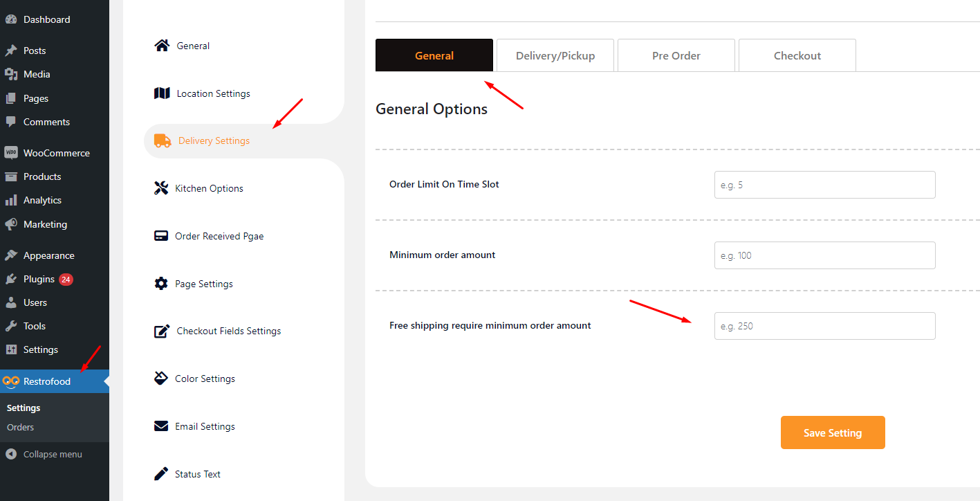Click the Order Received card icon
The image size is (980, 501).
tap(161, 236)
